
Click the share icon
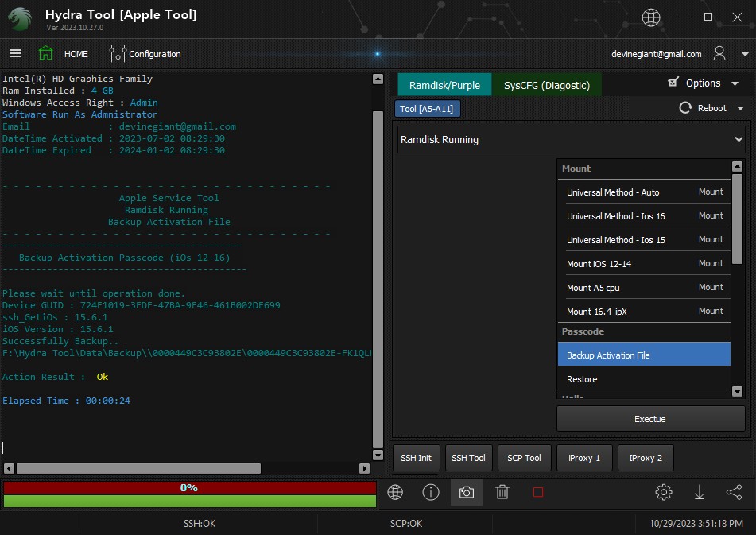(734, 492)
